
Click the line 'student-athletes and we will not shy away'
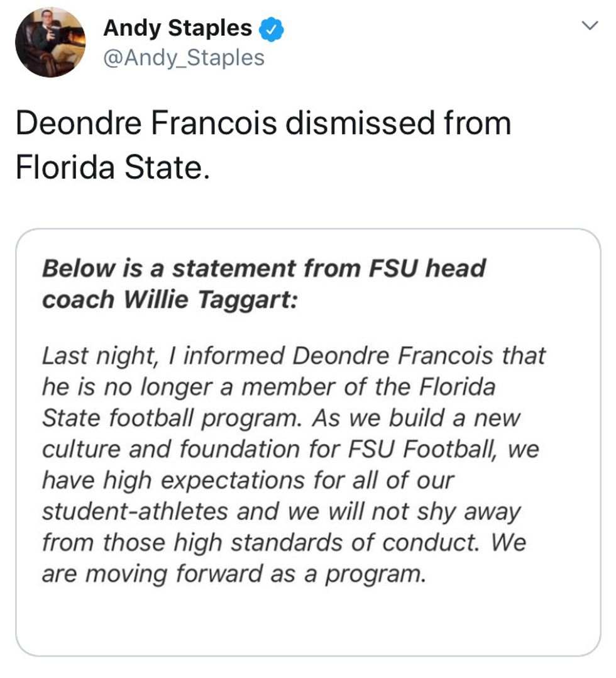click(281, 511)
